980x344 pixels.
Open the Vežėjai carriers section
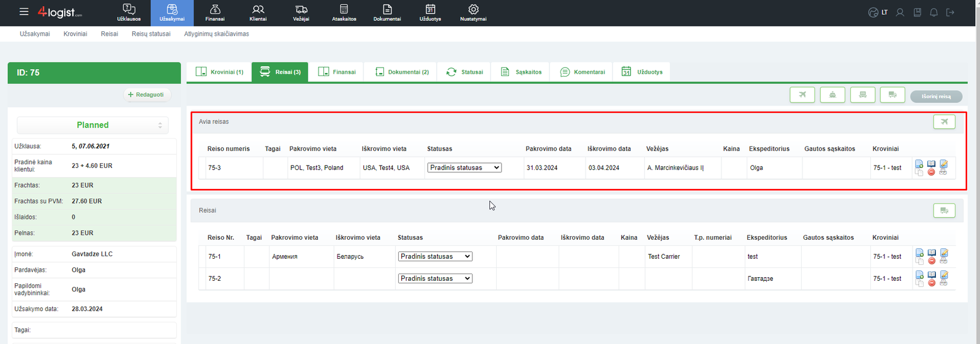coord(301,13)
